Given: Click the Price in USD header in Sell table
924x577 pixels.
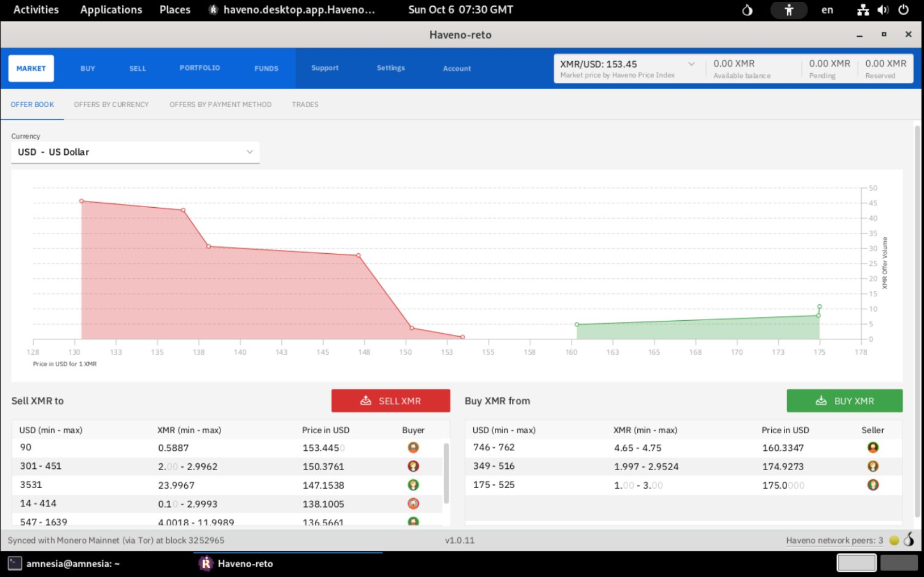Looking at the screenshot, I should tap(325, 430).
